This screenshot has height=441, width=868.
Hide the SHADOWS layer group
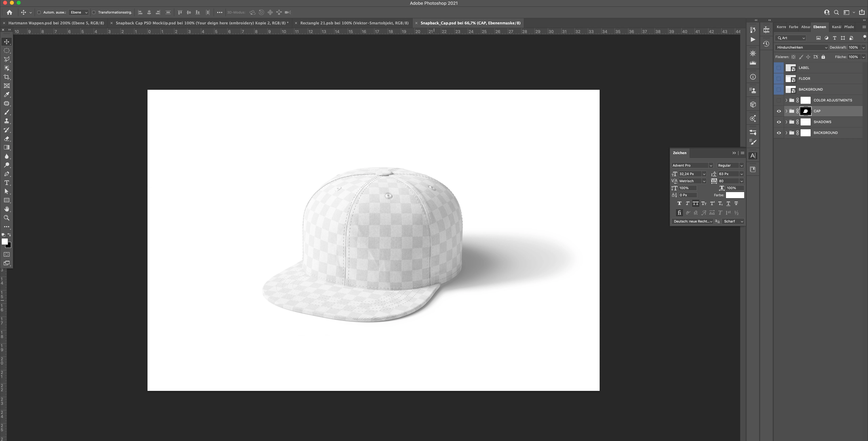pyautogui.click(x=779, y=122)
